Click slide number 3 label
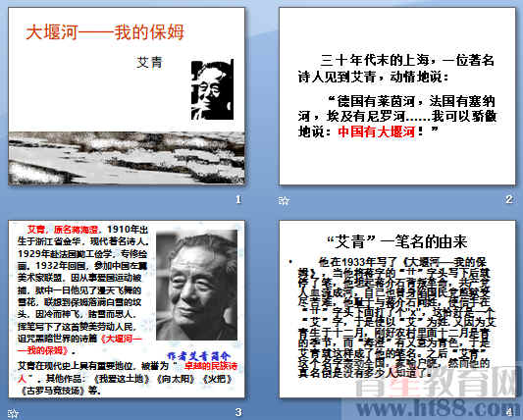 point(238,413)
